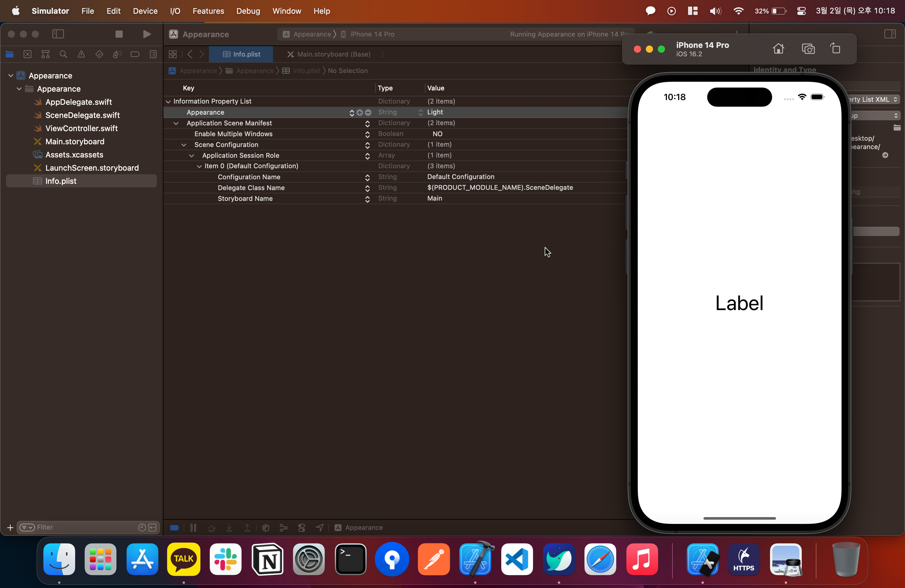Open the Appearance key name popup stepper
This screenshot has width=905, height=588.
351,113
